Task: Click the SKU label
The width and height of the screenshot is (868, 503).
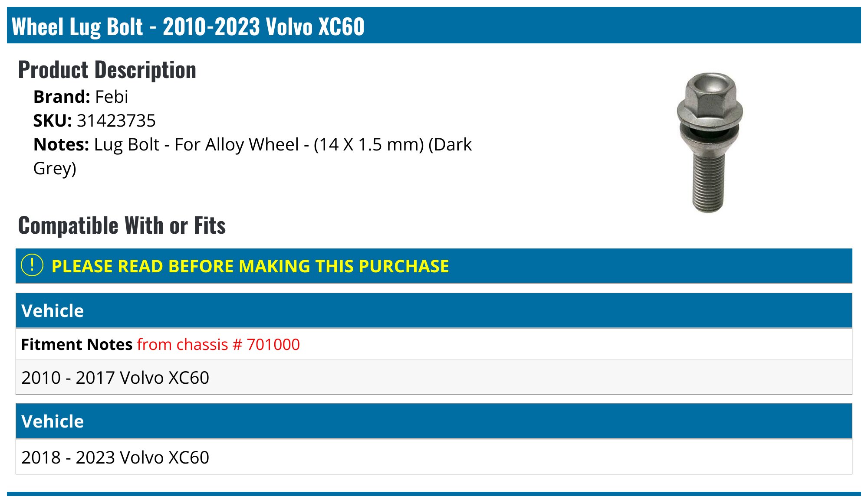Action: (53, 121)
